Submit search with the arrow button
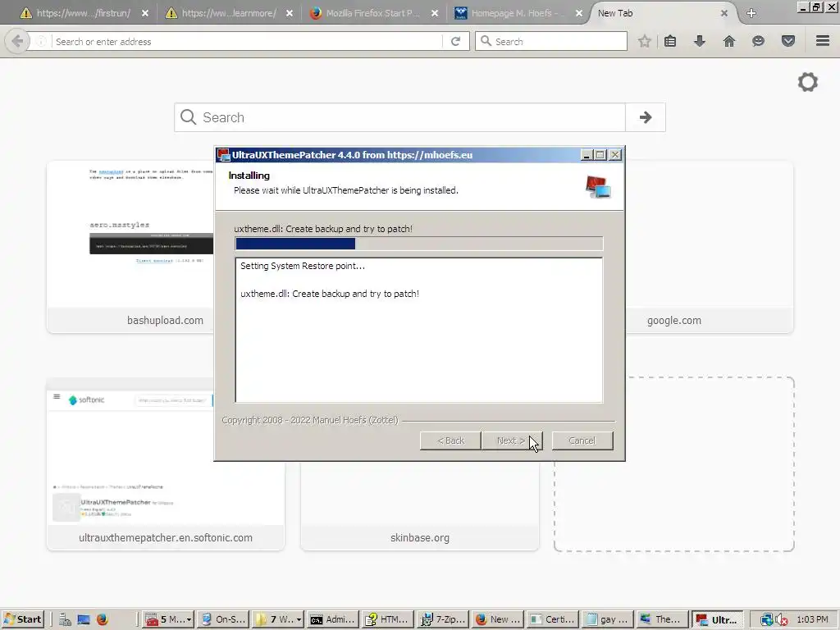840x630 pixels. click(x=646, y=117)
